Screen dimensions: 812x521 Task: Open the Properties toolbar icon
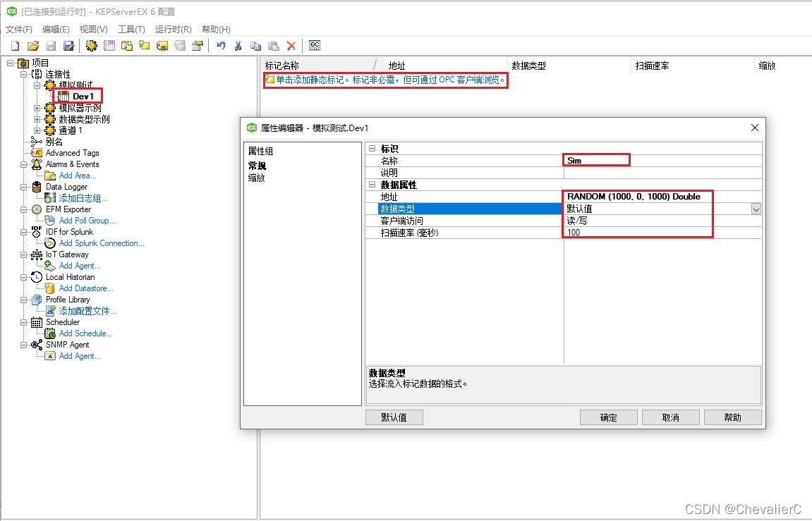tap(198, 46)
